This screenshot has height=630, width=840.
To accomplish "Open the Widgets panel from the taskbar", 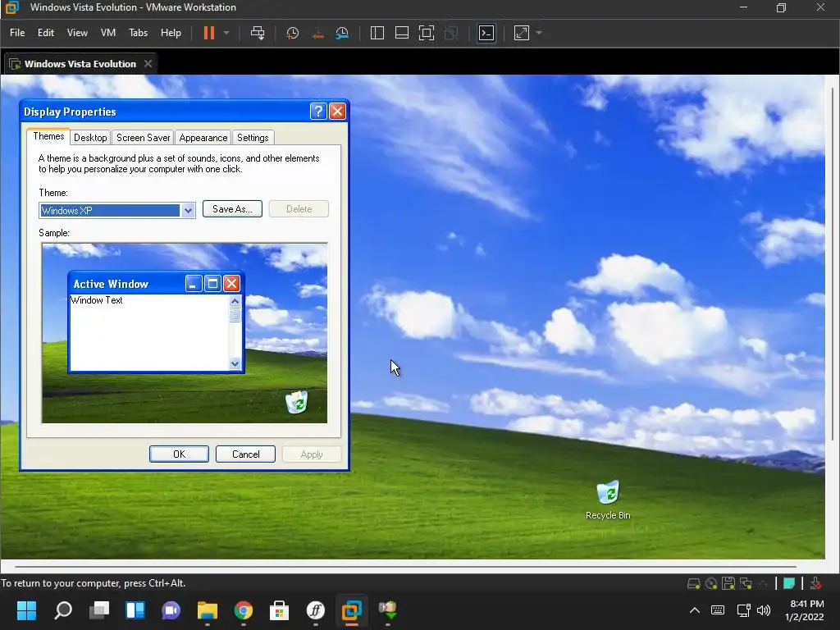I will [x=135, y=610].
